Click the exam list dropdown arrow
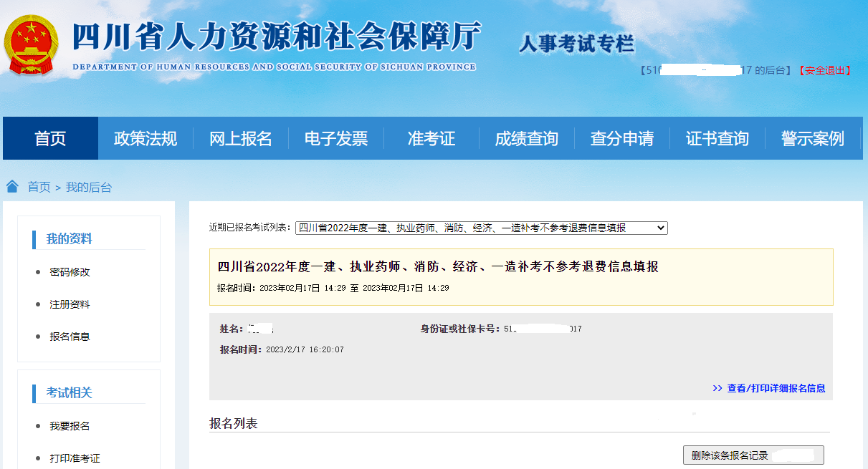Screen dimensions: 868x469 [x=660, y=227]
